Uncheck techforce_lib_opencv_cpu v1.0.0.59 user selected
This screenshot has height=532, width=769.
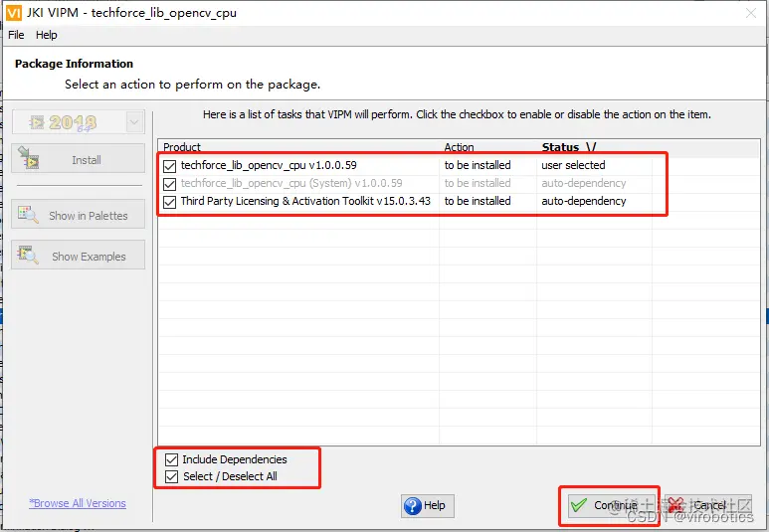170,166
